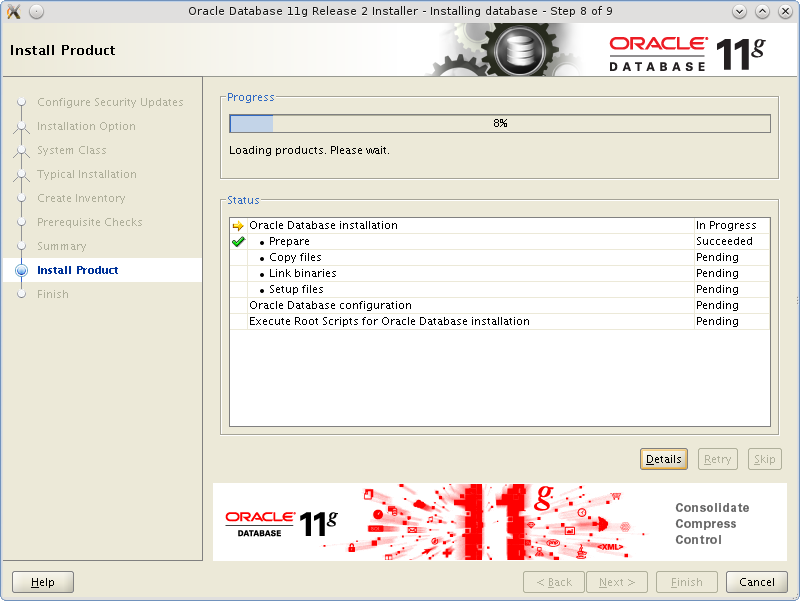
Task: Click the Install Product step marker in the sidebar
Action: (22, 270)
